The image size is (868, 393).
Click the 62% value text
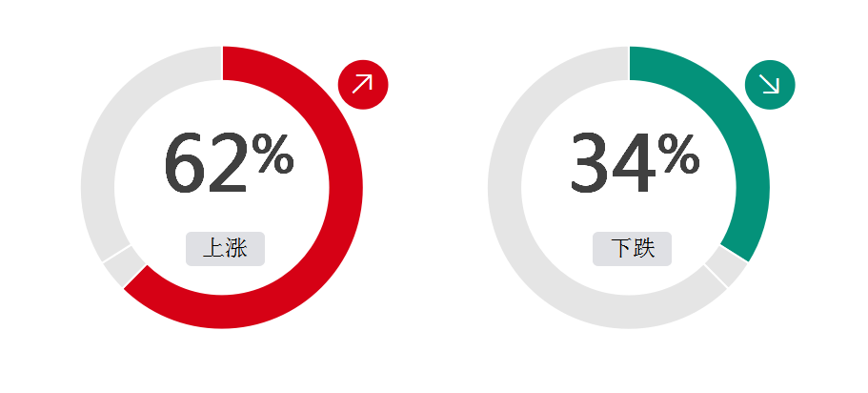click(x=229, y=162)
